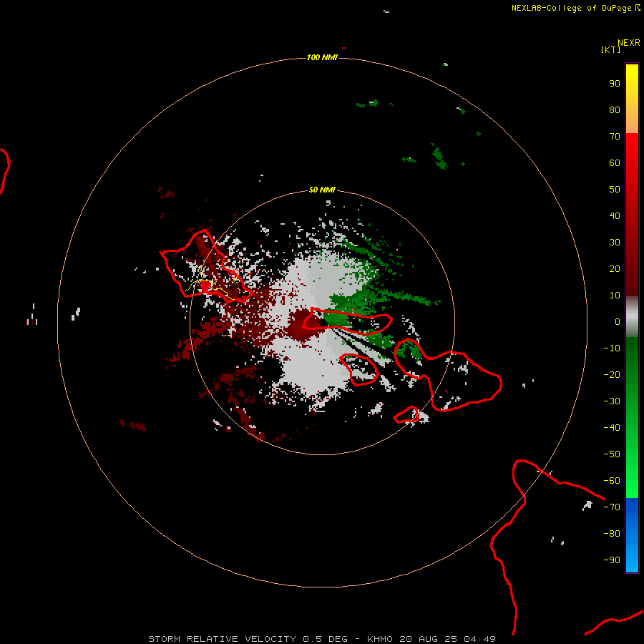Click the -90 value on velocity scale

click(612, 560)
